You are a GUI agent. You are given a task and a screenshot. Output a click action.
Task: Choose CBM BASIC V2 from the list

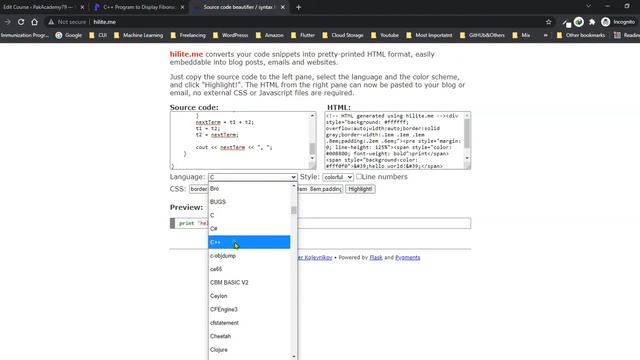click(x=249, y=282)
